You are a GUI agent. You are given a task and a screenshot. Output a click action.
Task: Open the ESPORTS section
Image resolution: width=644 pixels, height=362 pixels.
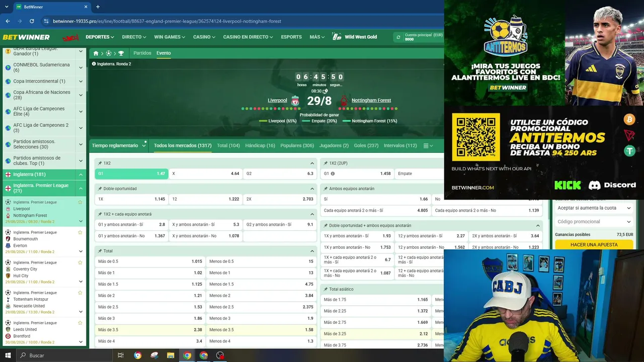point(291,37)
